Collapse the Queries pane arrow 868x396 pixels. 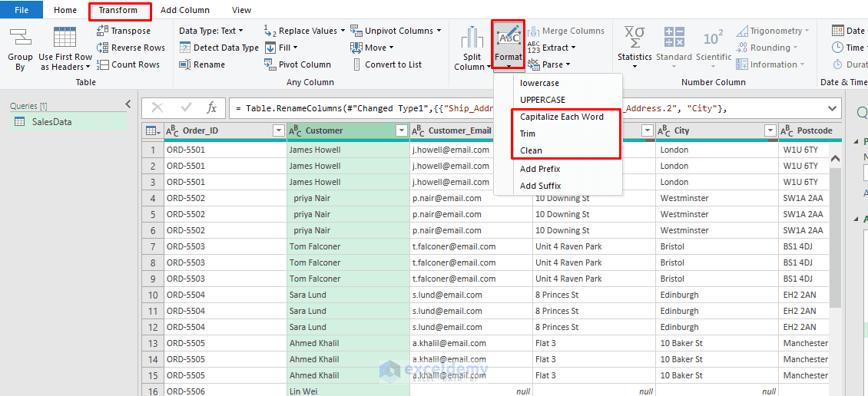click(x=128, y=104)
